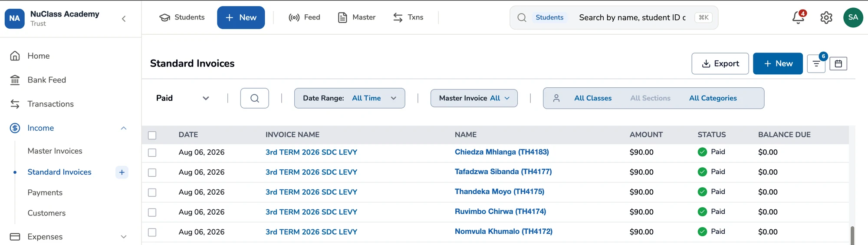
Task: Open the Date Range All Time dropdown
Action: click(349, 98)
